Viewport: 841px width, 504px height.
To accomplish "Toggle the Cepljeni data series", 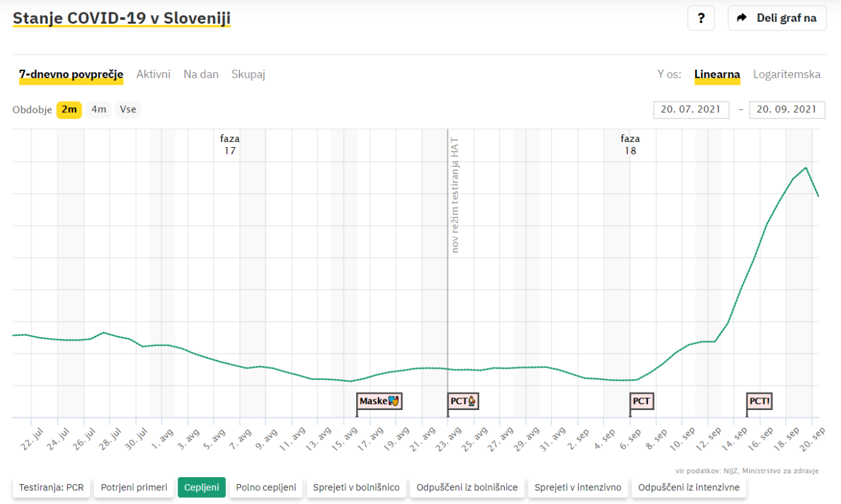I will click(x=202, y=488).
